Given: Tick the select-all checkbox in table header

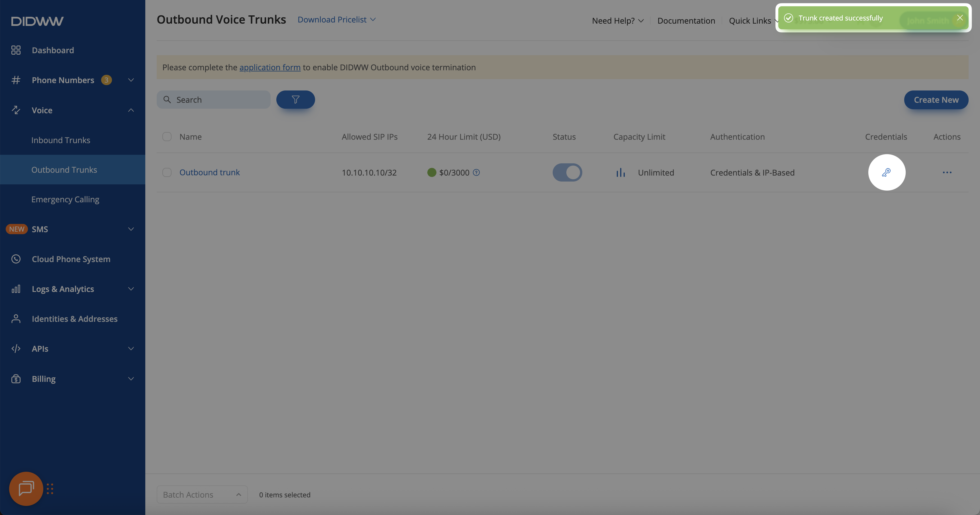Looking at the screenshot, I should coord(167,137).
